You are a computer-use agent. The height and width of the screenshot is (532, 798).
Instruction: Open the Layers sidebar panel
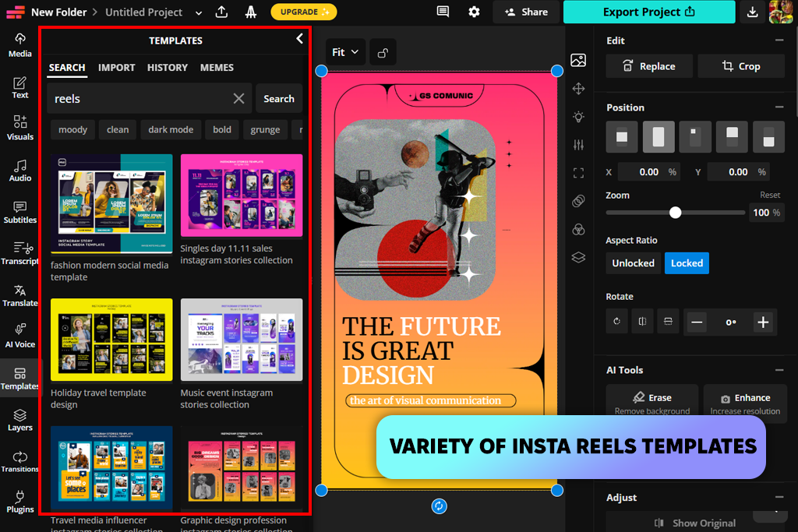[x=20, y=420]
